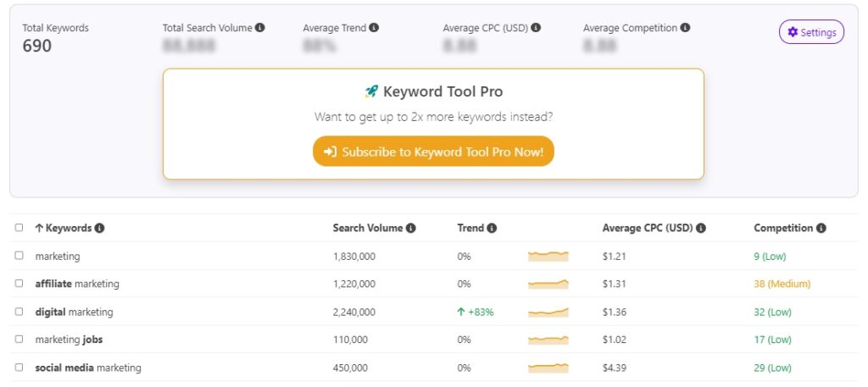
Task: Click search volume value 110,000
Action: (350, 340)
